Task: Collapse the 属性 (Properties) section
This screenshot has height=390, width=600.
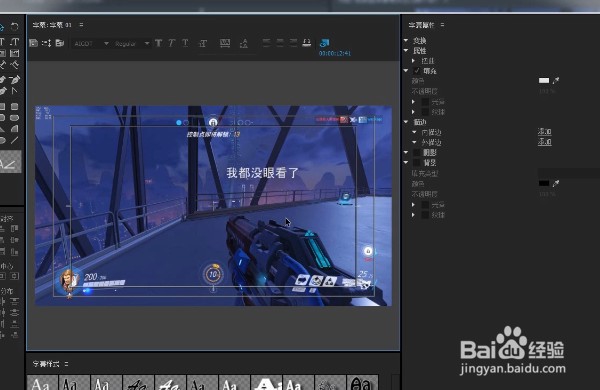Action: (406, 50)
